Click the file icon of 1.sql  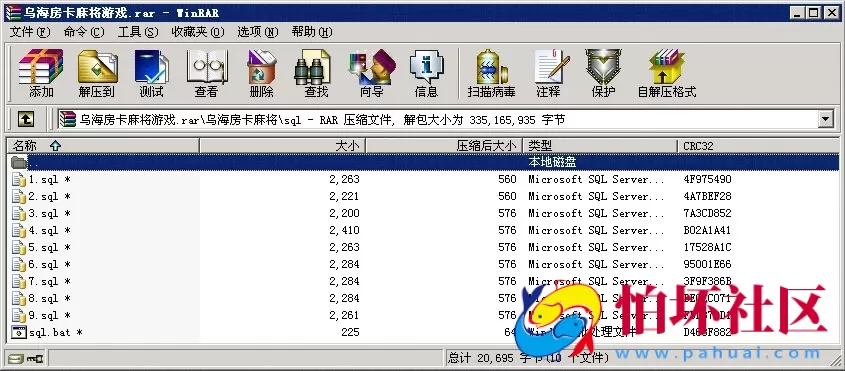pyautogui.click(x=19, y=180)
